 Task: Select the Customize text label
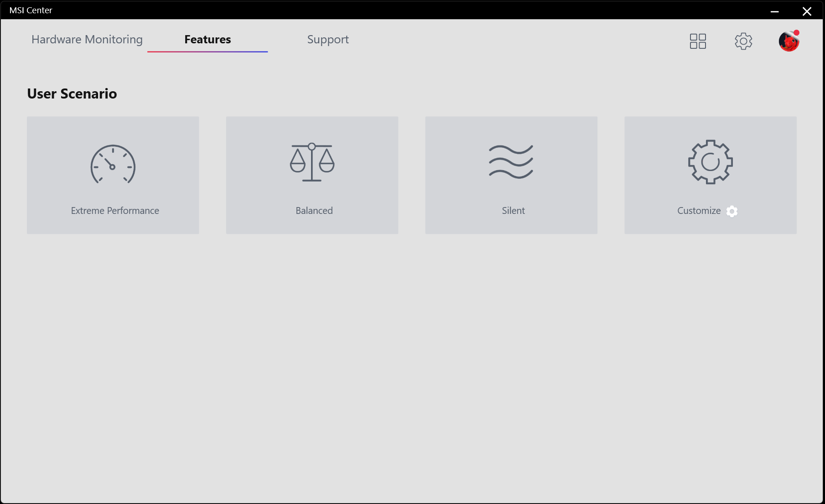[699, 211]
